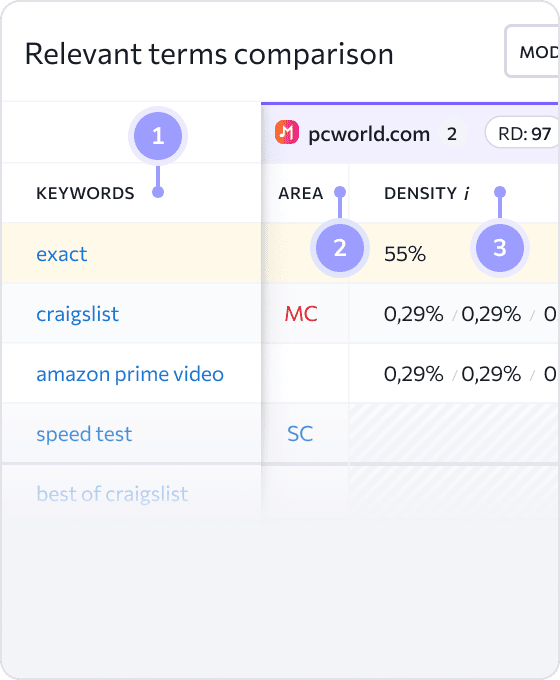Screen dimensions: 560x680
Task: Open the MODE button at top right
Action: pyautogui.click(x=532, y=52)
